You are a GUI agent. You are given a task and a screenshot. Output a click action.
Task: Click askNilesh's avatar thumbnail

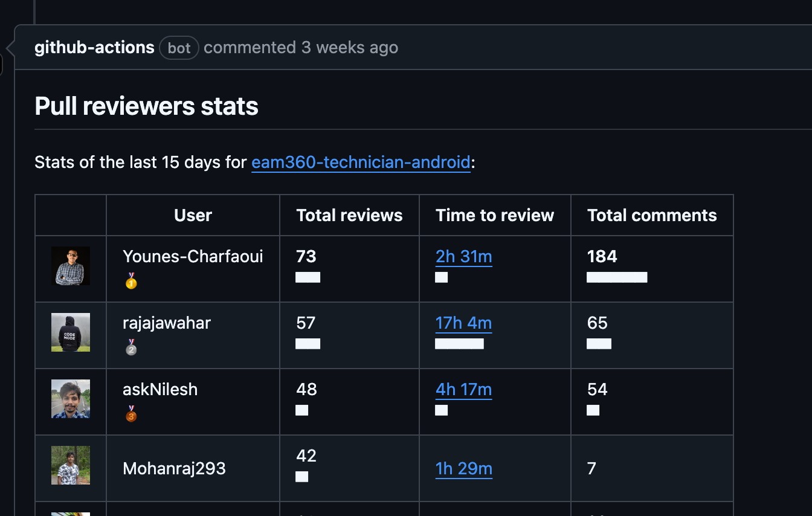click(x=71, y=399)
